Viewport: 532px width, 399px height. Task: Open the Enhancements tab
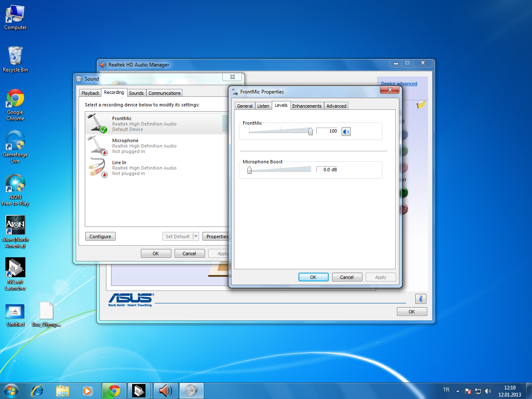coord(307,106)
